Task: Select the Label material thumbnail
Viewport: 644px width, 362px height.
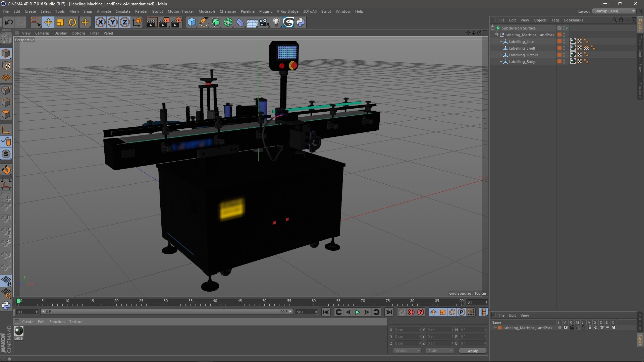Action: pyautogui.click(x=19, y=331)
